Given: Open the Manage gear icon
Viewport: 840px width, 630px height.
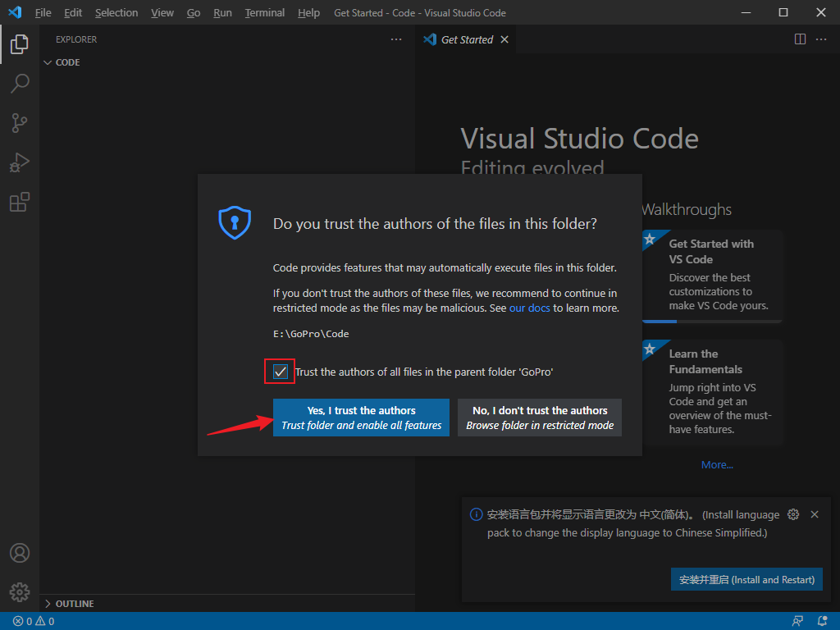Looking at the screenshot, I should [20, 591].
